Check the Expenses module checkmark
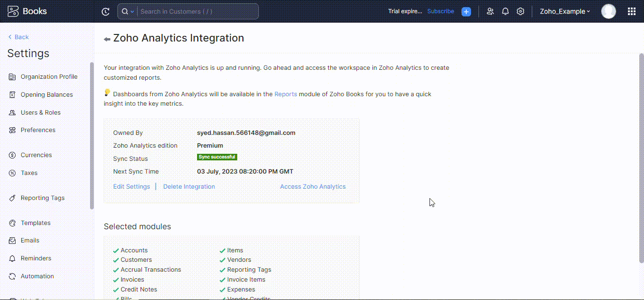Screen dimensions: 644x300 (x=222, y=289)
